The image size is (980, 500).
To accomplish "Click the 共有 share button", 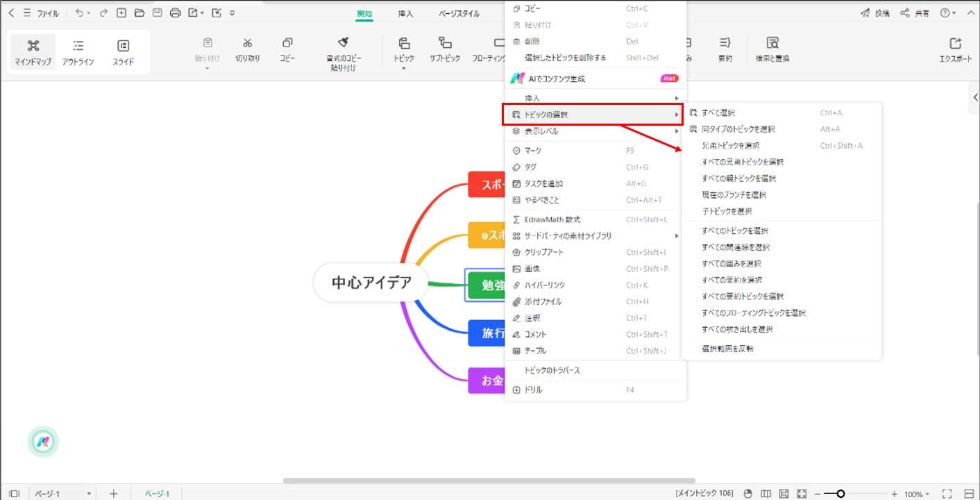I will click(915, 12).
